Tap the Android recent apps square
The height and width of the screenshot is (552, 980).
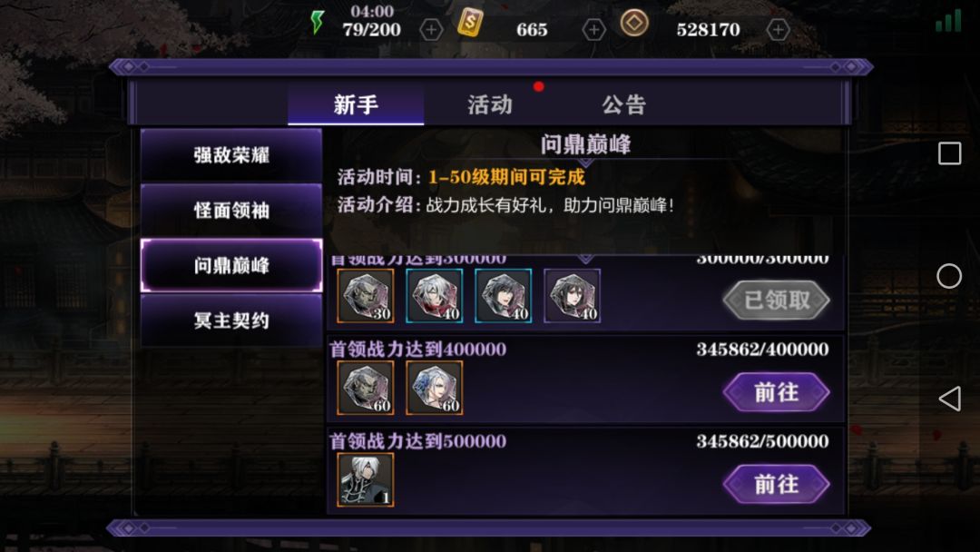coord(949,153)
